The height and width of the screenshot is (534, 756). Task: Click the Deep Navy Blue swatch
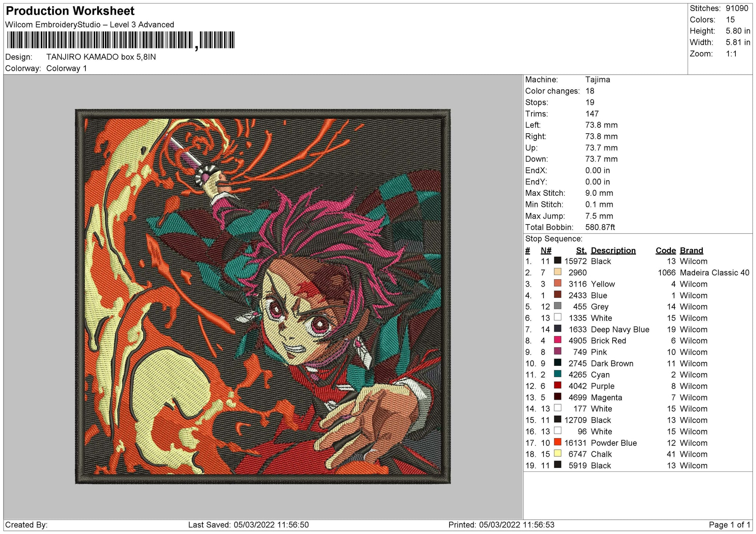pyautogui.click(x=557, y=329)
